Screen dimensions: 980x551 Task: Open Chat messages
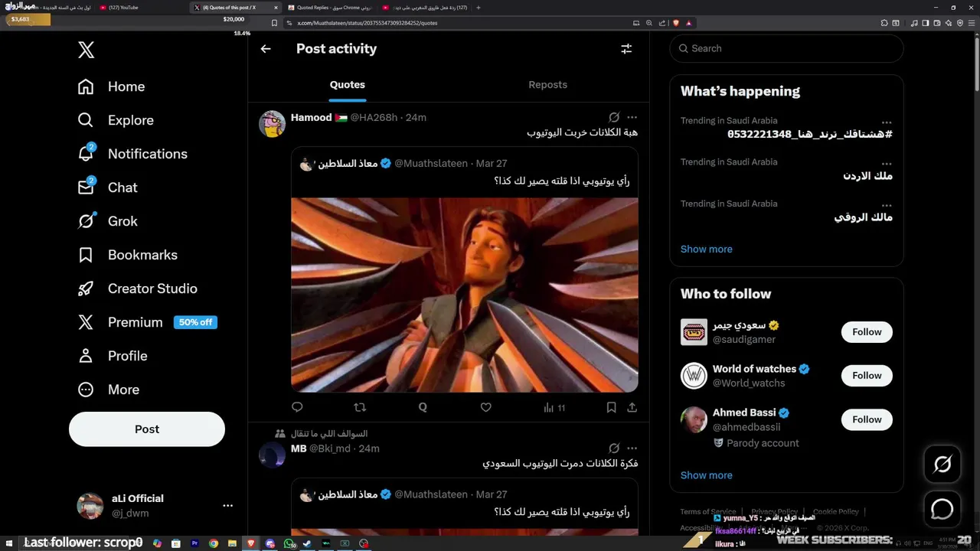pos(107,187)
